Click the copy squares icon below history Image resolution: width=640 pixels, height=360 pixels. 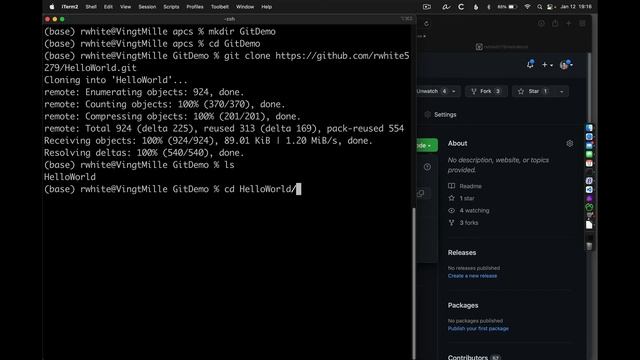click(421, 193)
